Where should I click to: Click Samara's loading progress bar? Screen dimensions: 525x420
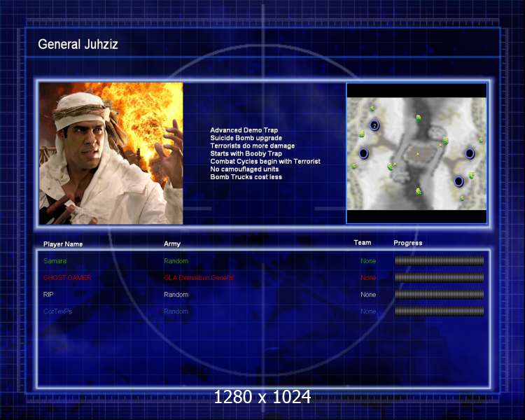click(440, 260)
